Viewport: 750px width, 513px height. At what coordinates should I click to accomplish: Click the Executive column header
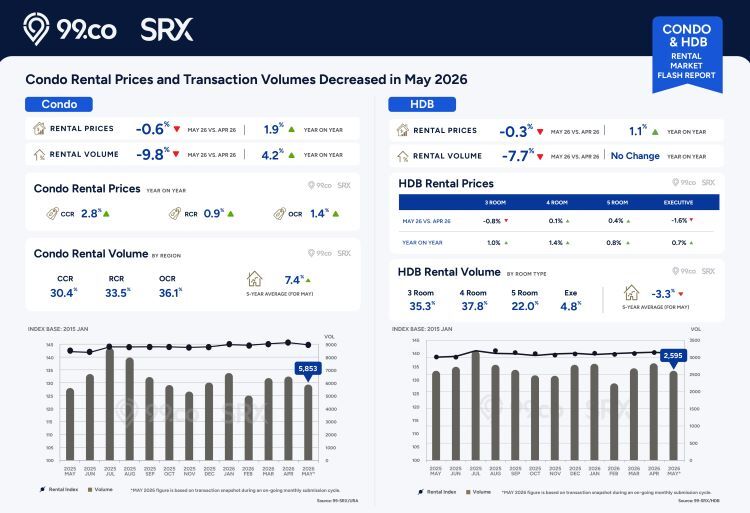[x=678, y=202]
